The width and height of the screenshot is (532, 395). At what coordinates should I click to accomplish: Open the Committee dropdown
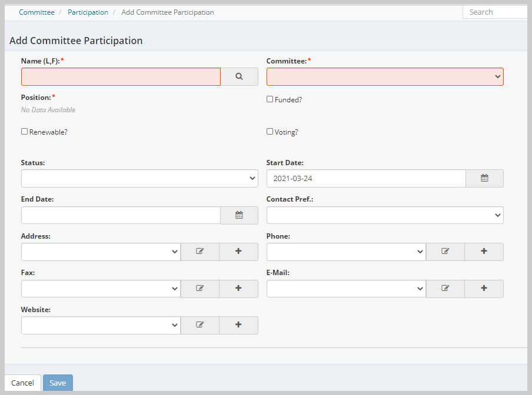pos(385,76)
